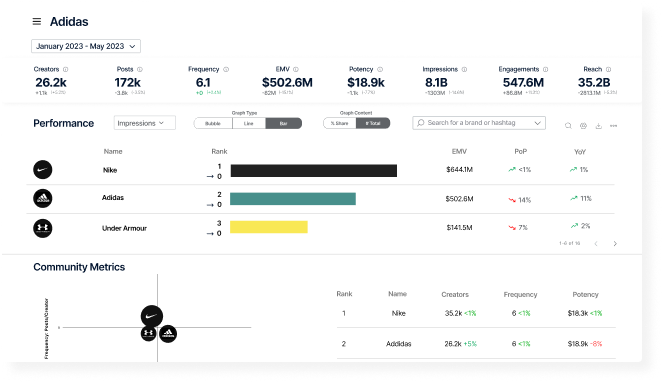663x383 pixels.
Task: Open the hamburger menu next to Adidas
Action: coord(37,22)
